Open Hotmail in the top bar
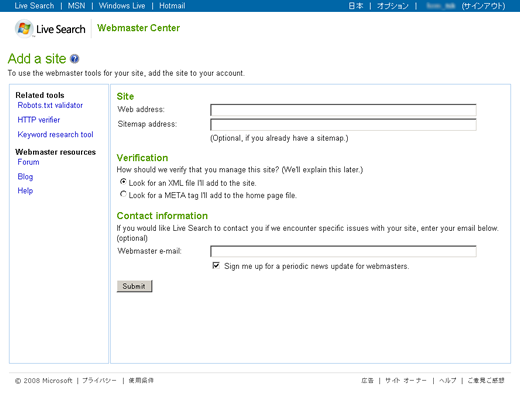 (172, 6)
